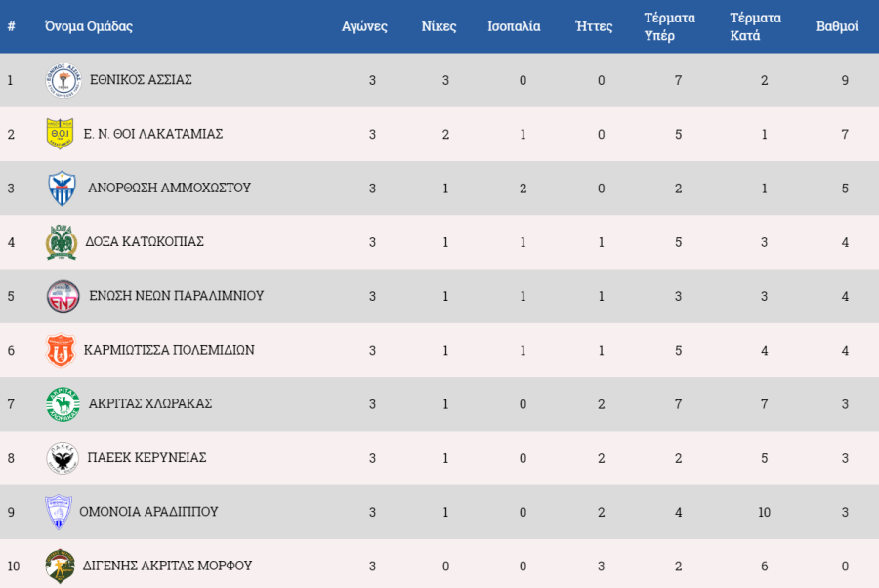
Task: Select goals-for value 4 in ΟΜΟΝΟΙΑ ΑΡΑΔΙΠΠΟΥ row
Action: (x=679, y=513)
